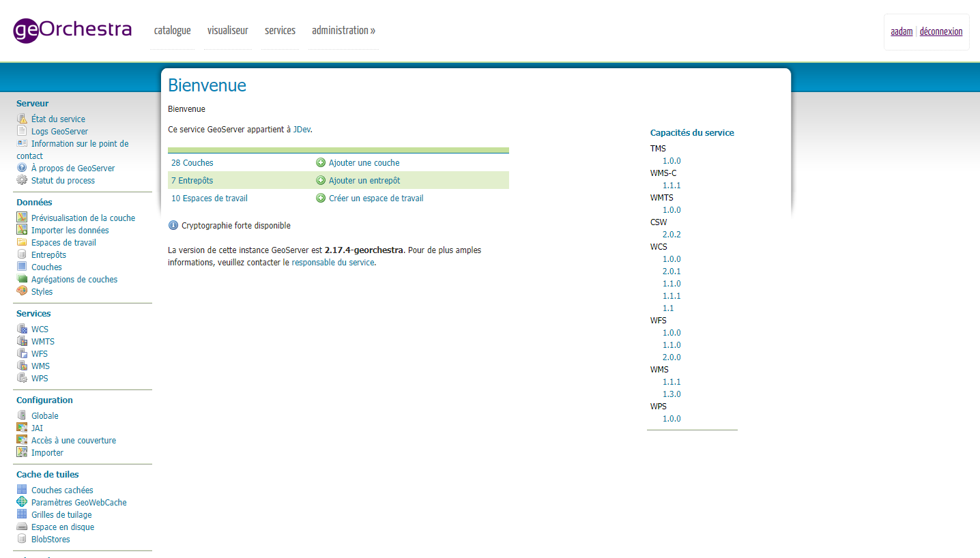Click the geOrchestra logo
This screenshot has height=558, width=980.
coord(72,30)
